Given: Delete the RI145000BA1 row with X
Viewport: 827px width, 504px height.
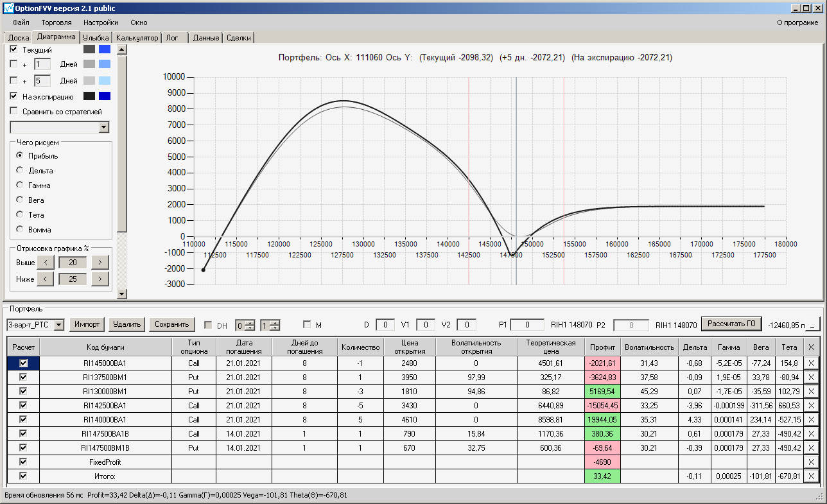Looking at the screenshot, I should click(x=810, y=363).
